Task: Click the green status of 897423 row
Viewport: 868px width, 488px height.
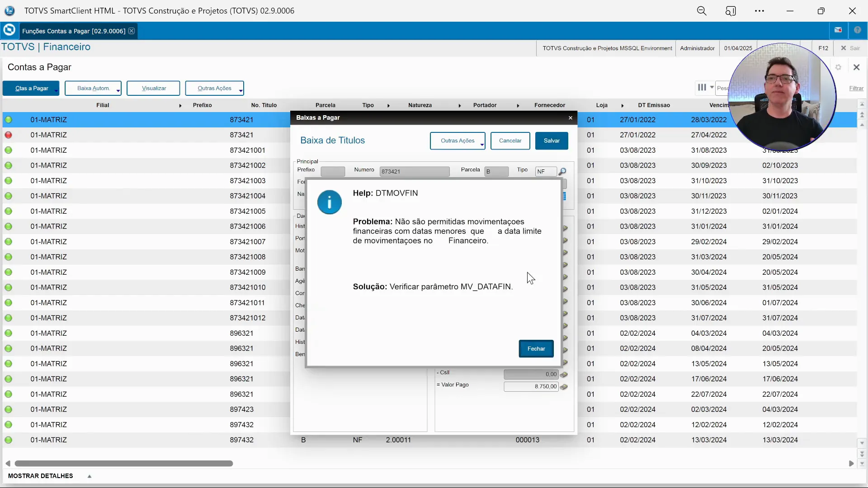Action: point(9,409)
